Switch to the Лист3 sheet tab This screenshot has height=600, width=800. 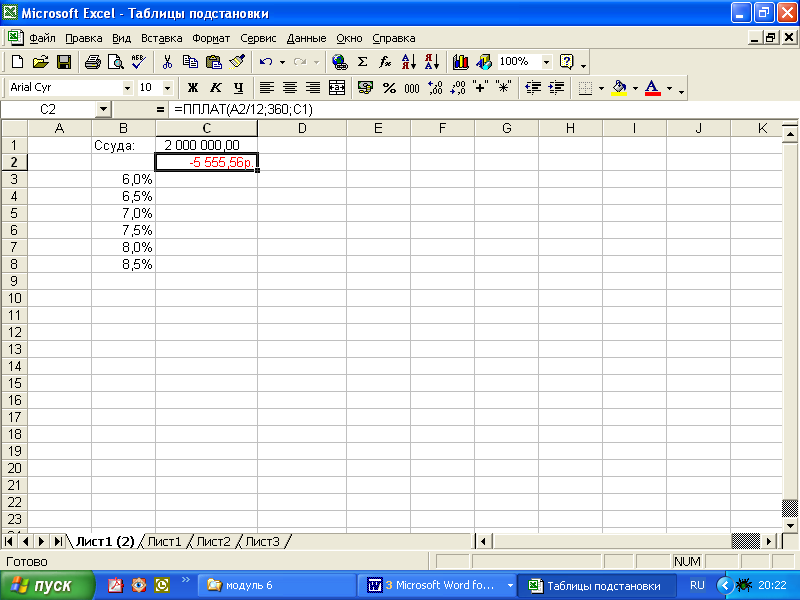(262, 541)
